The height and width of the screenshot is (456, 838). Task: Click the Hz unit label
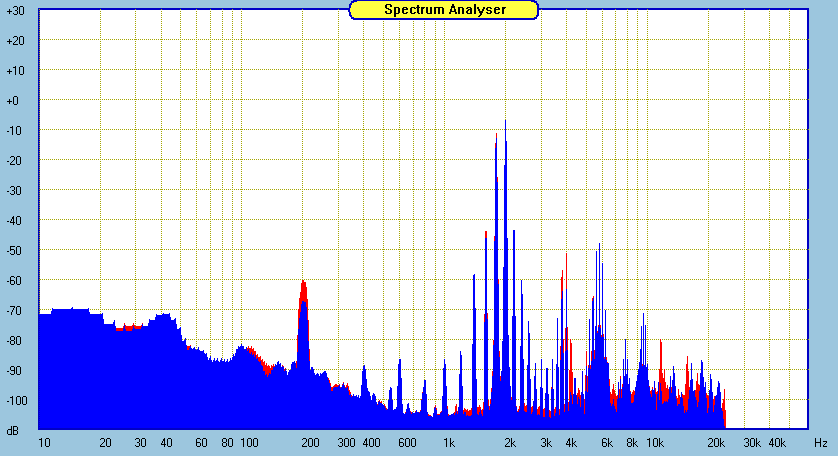(x=820, y=442)
